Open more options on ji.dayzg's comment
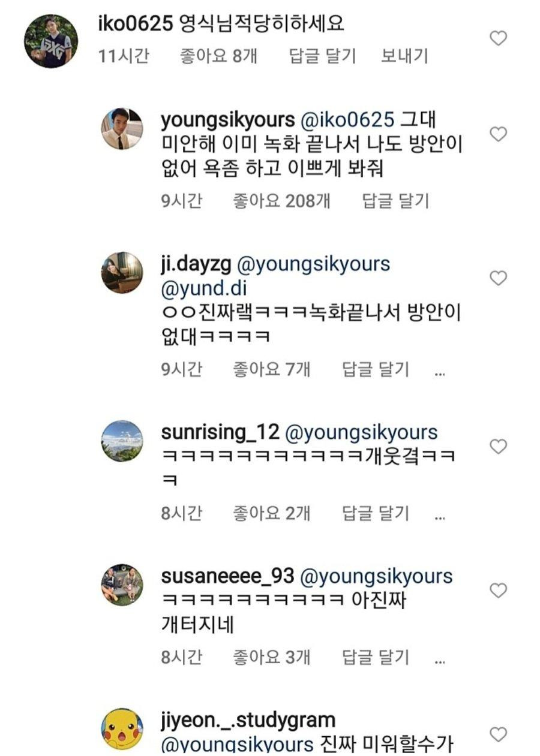Viewport: 540px width, 756px height. tap(439, 372)
